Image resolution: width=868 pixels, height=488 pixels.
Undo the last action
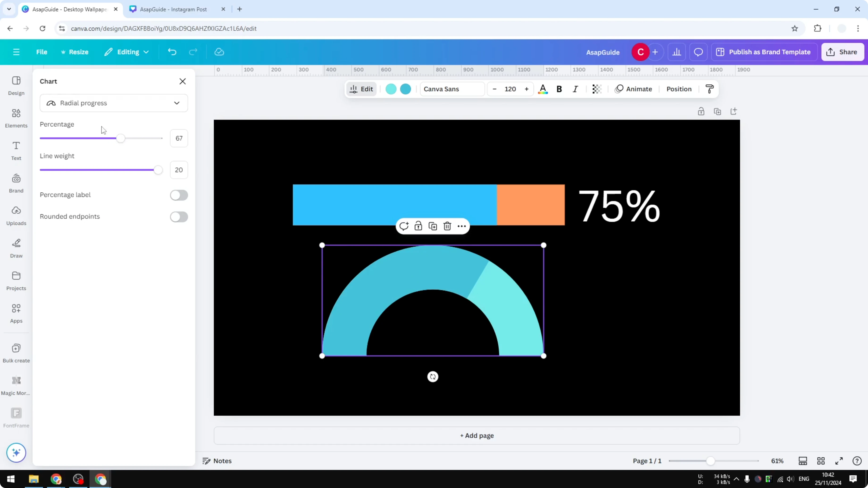[x=172, y=52]
